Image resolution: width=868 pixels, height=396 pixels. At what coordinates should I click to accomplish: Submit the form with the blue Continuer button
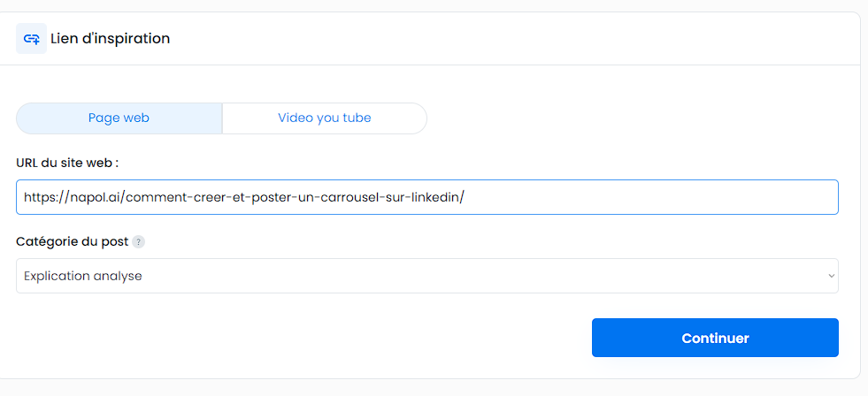point(715,338)
